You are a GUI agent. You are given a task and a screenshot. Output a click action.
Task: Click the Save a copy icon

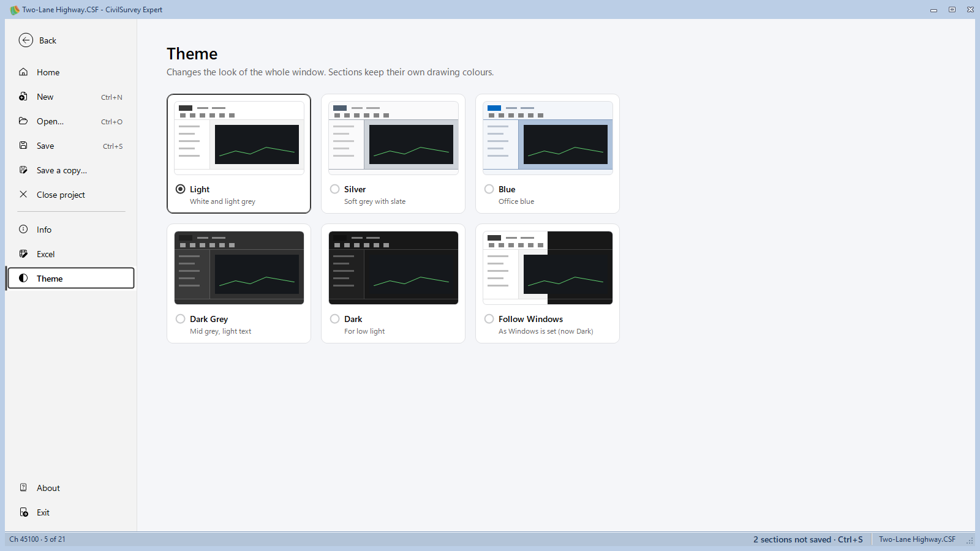point(23,170)
